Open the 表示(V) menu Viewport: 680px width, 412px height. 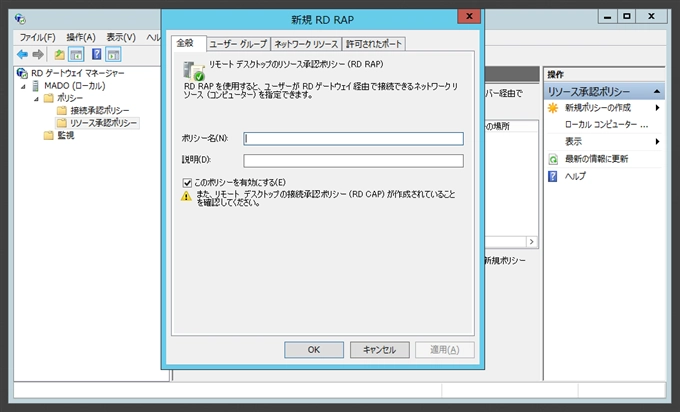[121, 37]
